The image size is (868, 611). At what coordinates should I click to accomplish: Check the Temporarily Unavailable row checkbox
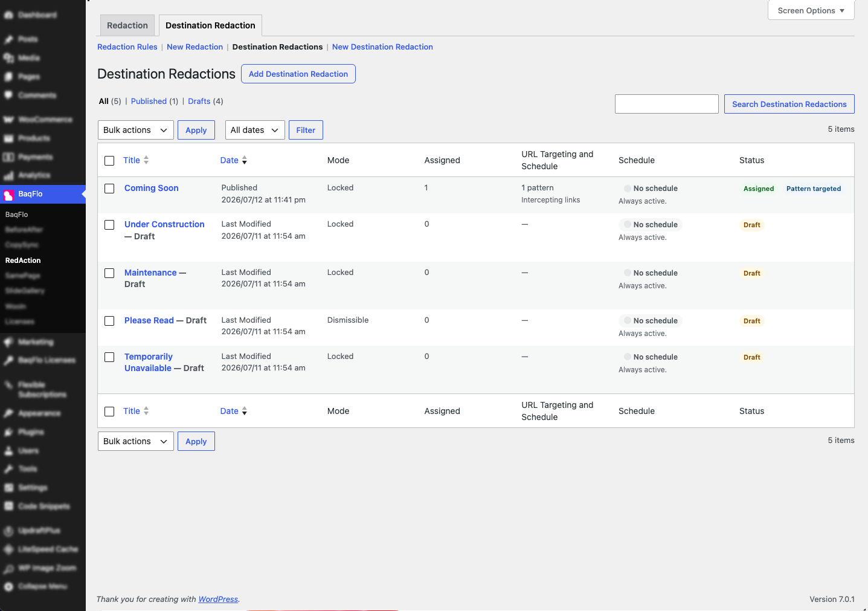[109, 357]
